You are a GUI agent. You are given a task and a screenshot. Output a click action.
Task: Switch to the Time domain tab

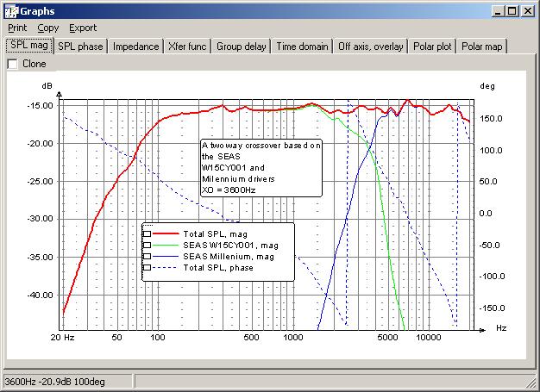302,47
